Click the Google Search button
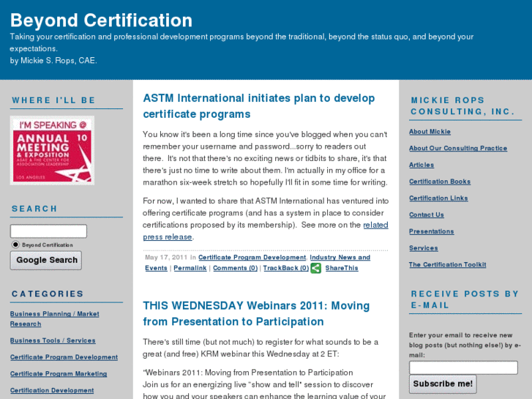Image resolution: width=532 pixels, height=399 pixels. [46, 260]
